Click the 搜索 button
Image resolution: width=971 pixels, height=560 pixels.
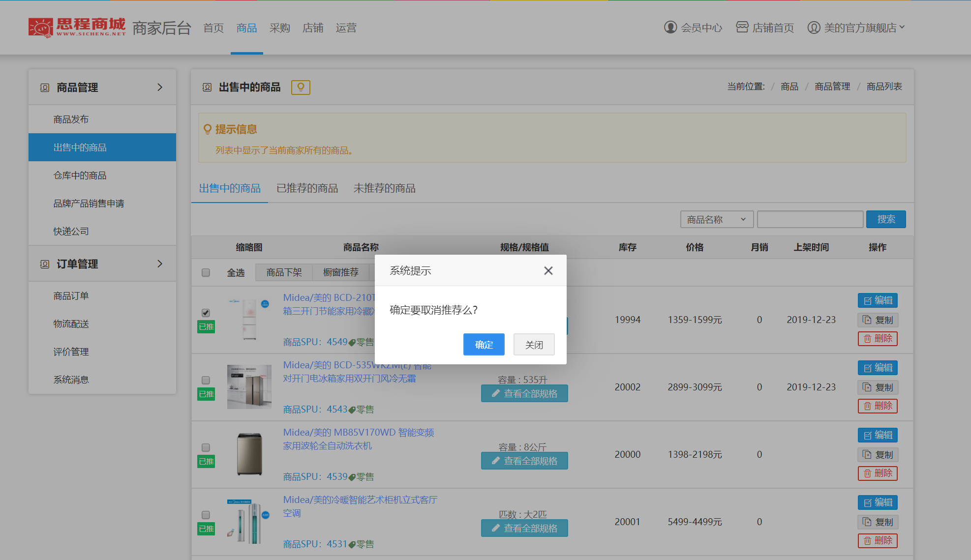(886, 219)
